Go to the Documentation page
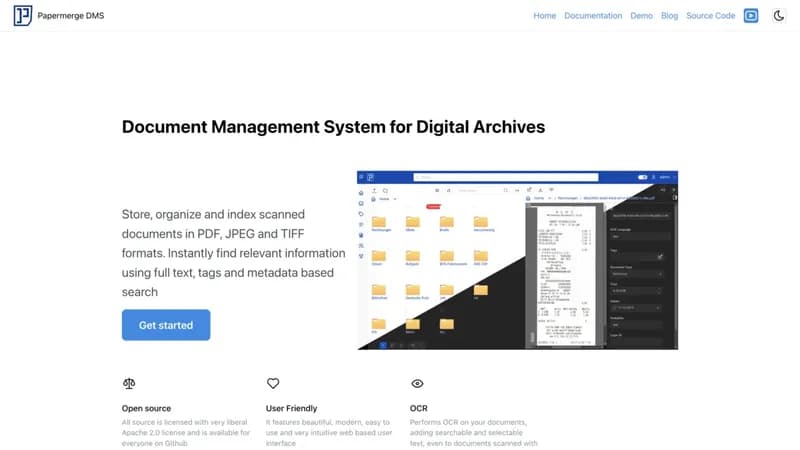This screenshot has height=450, width=800. coord(593,16)
